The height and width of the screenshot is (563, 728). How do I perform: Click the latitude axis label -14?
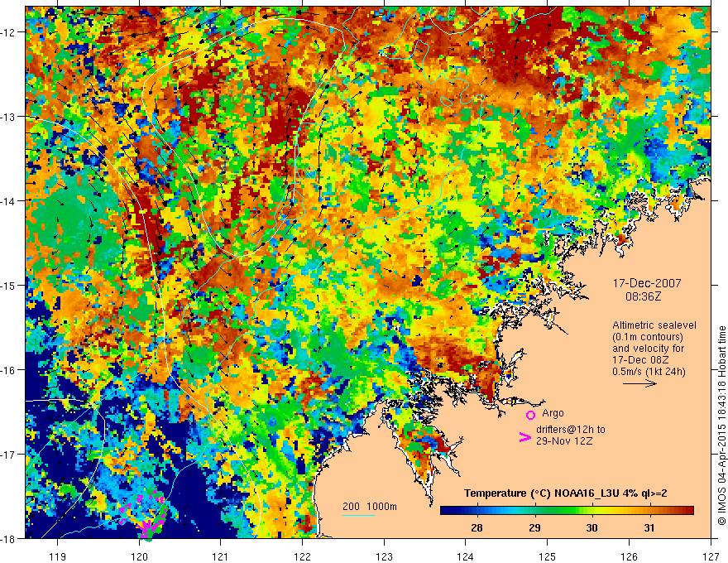9,201
